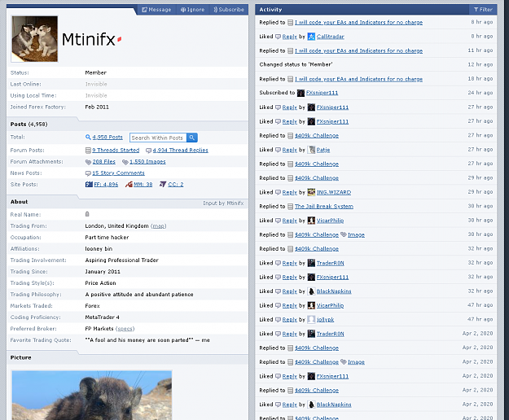
Task: Open the profile picture of the rodent
Action: (x=91, y=396)
